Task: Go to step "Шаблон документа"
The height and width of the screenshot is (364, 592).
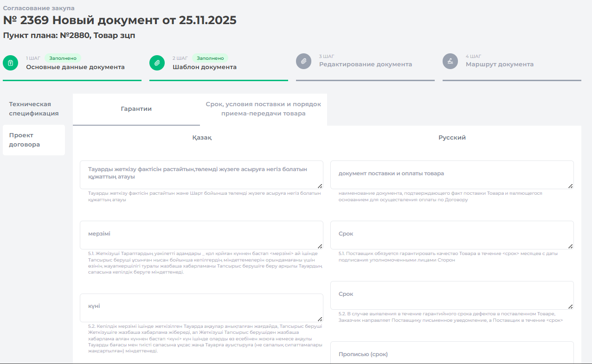Action: tap(204, 67)
